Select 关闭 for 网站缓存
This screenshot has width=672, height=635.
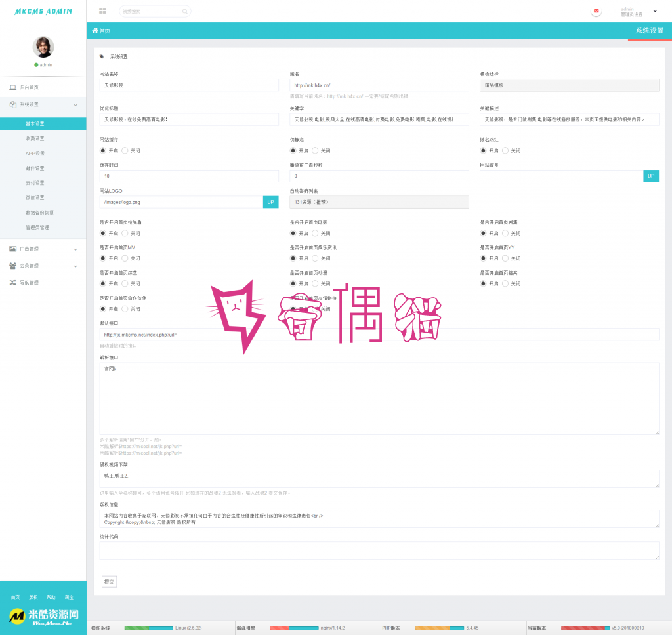click(125, 150)
